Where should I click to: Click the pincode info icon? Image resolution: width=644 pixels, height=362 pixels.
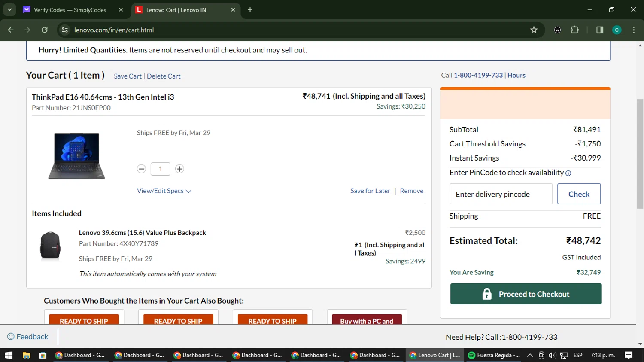point(568,173)
